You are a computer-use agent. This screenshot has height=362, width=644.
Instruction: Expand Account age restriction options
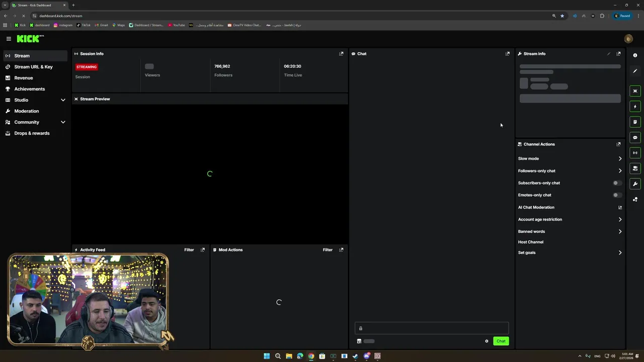tap(620, 219)
